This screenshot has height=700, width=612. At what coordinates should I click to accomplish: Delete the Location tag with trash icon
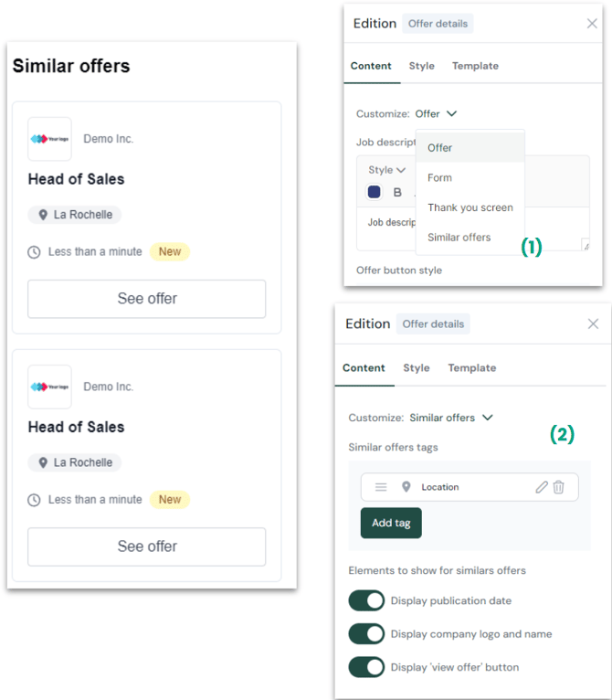(559, 487)
